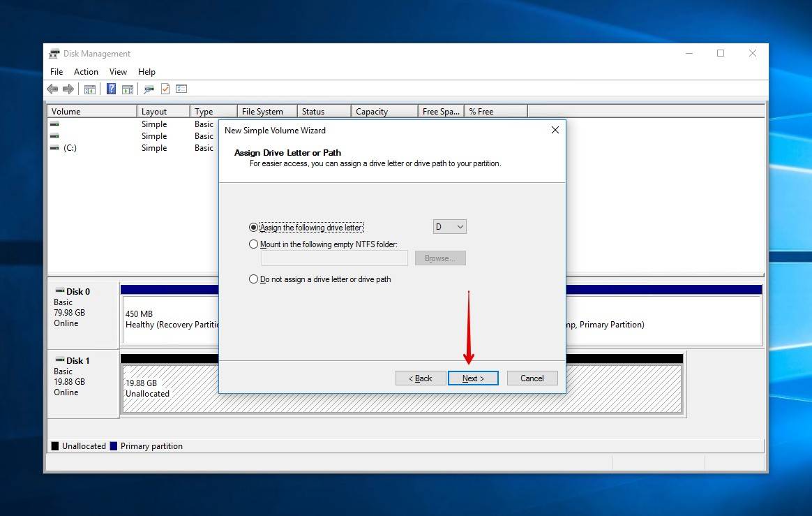Click the Next button in the wizard

[473, 378]
